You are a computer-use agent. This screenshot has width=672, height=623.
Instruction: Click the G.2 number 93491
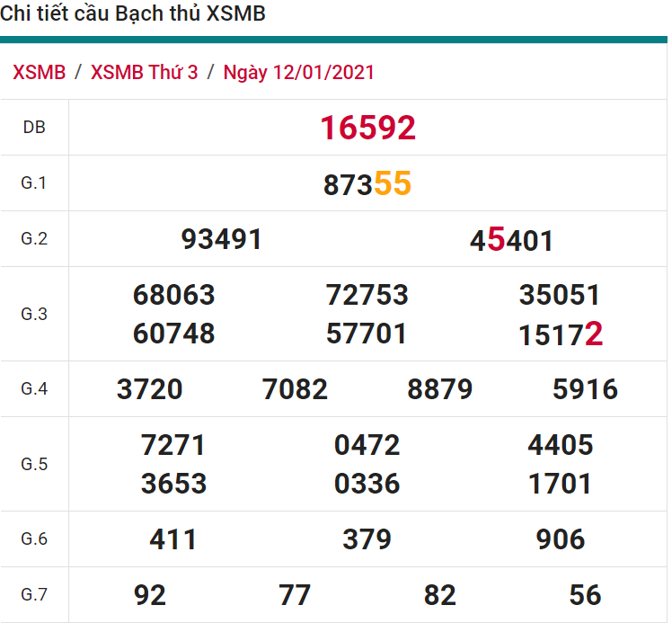(222, 240)
